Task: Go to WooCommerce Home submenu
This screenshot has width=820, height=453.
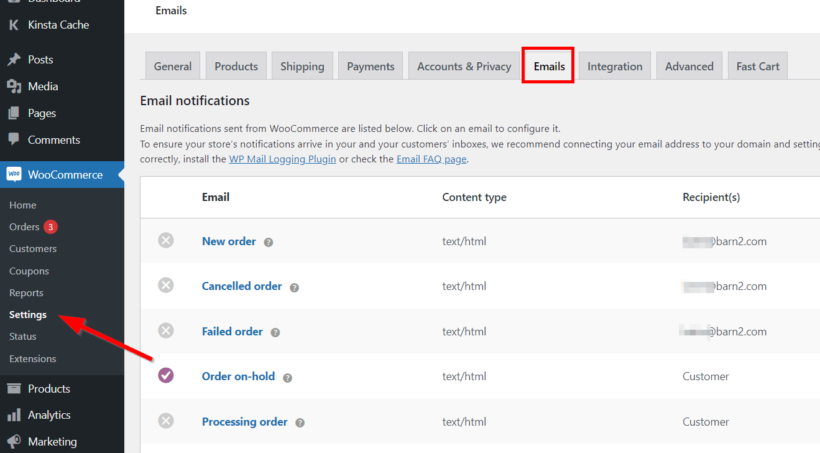Action: coord(22,205)
